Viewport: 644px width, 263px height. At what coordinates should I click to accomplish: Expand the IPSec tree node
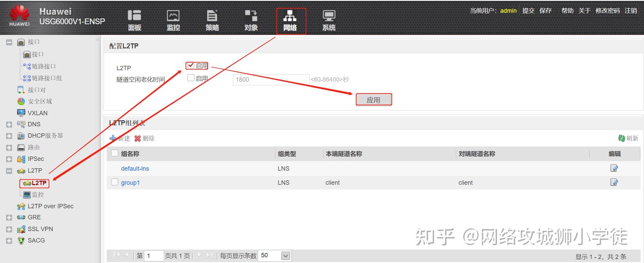(x=9, y=159)
